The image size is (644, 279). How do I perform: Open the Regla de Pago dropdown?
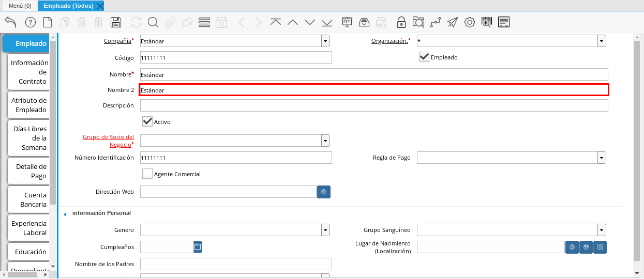pyautogui.click(x=601, y=158)
